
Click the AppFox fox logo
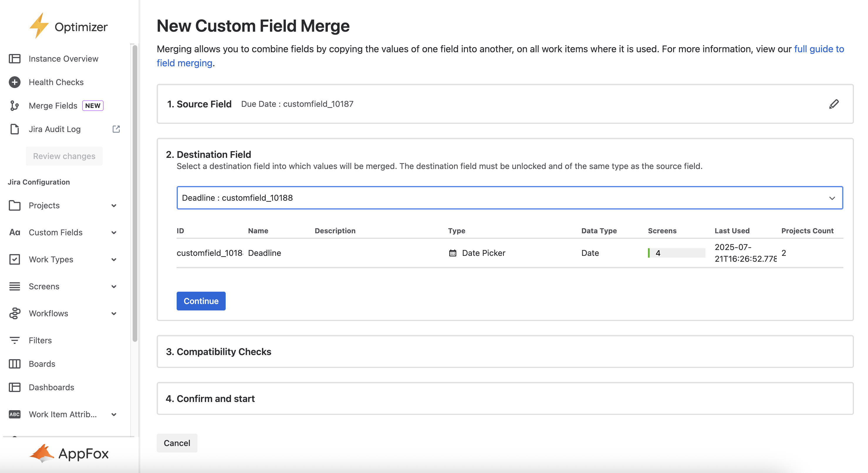coord(42,453)
